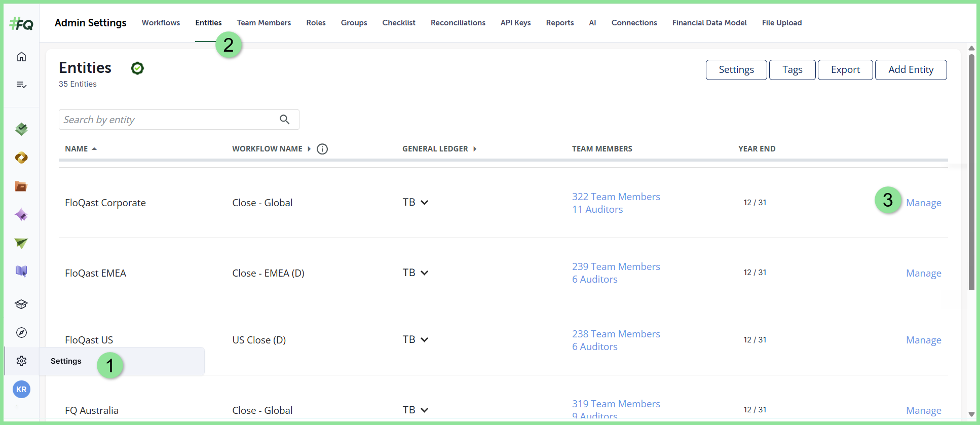Go to the Home icon in sidebar
Image resolution: width=980 pixels, height=425 pixels.
pos(21,57)
